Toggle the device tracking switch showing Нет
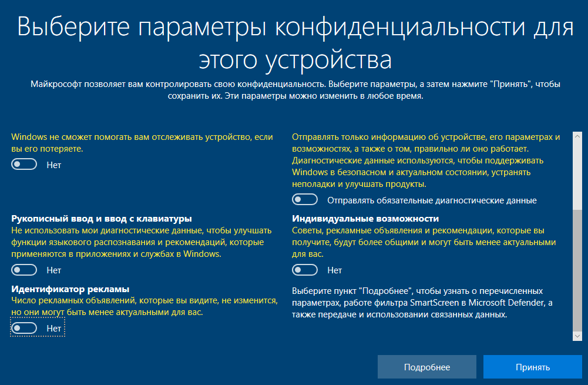Screen dimensions: 588x385 24,165
